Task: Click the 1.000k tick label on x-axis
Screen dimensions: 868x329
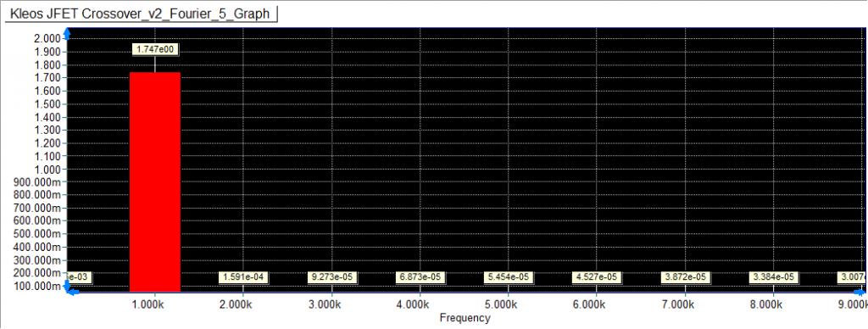Action: click(154, 304)
